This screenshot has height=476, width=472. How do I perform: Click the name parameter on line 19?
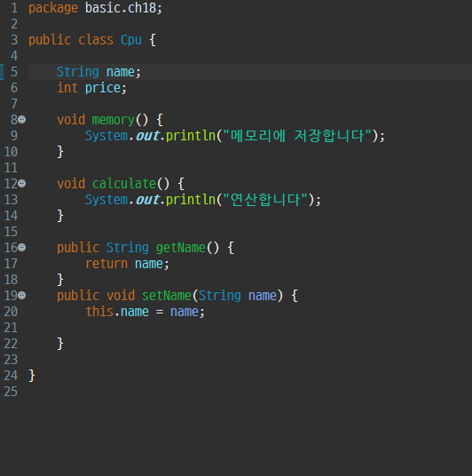(x=263, y=296)
